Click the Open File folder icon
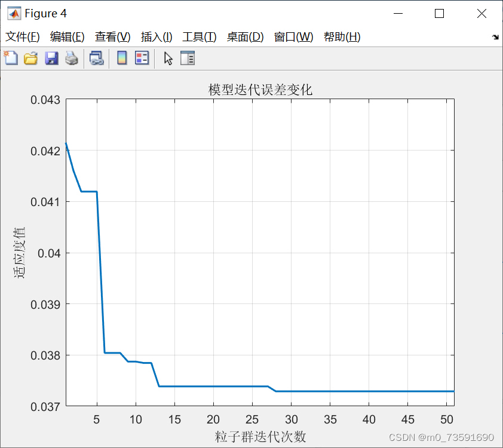Screen dimensions: 503x448 point(30,58)
